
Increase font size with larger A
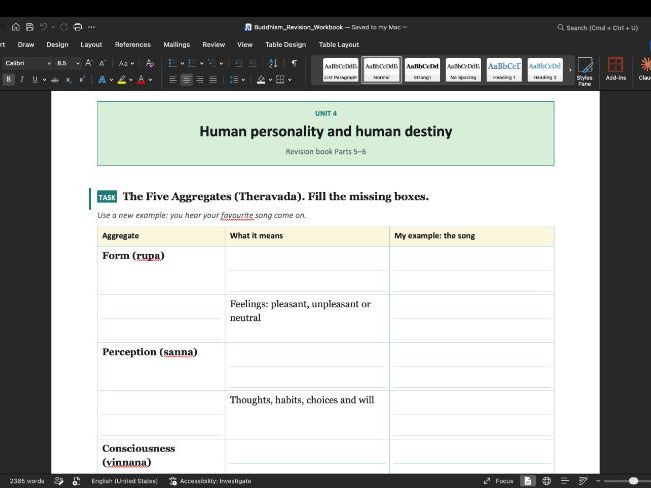[88, 63]
